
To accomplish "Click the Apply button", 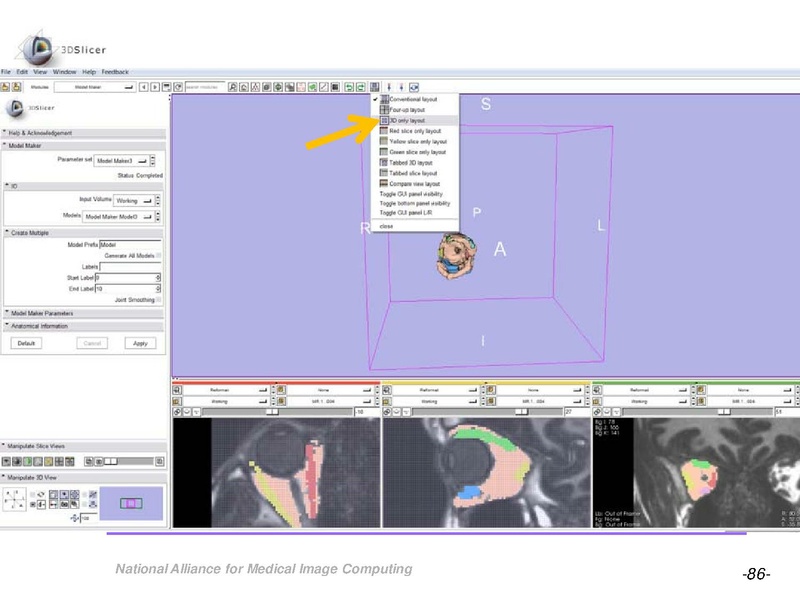I will [140, 343].
